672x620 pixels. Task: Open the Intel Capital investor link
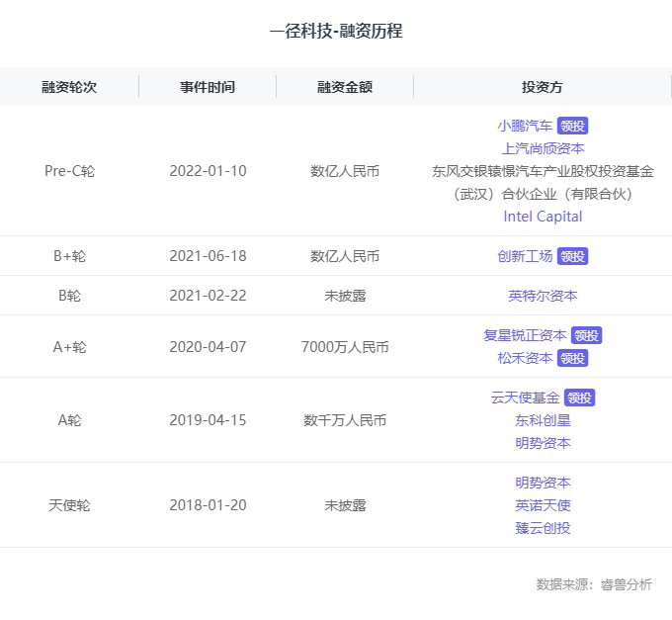[543, 217]
